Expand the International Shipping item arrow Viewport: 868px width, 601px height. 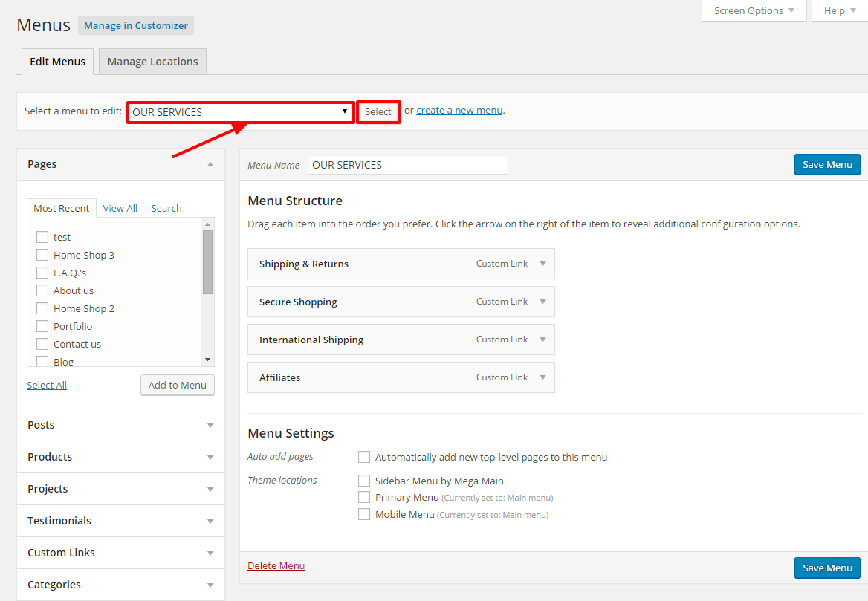pyautogui.click(x=542, y=340)
